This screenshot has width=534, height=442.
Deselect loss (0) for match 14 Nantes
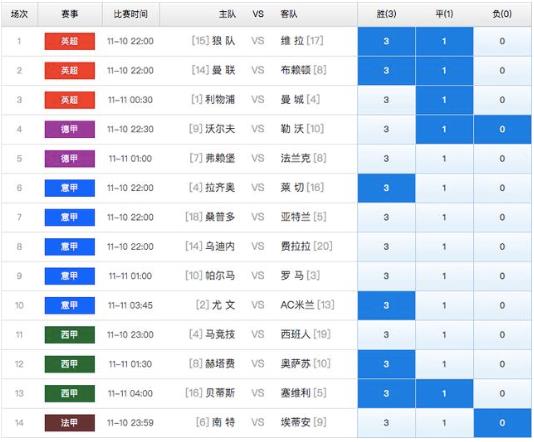coord(502,423)
